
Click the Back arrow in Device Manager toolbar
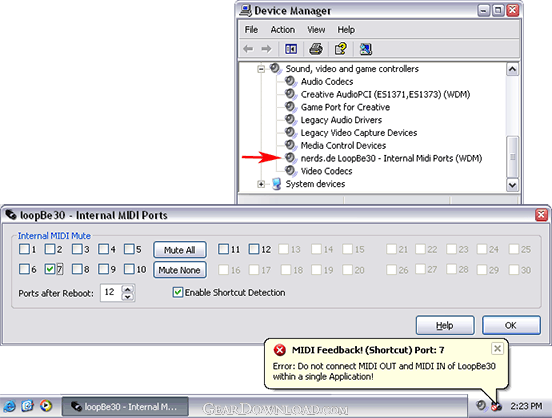[248, 49]
